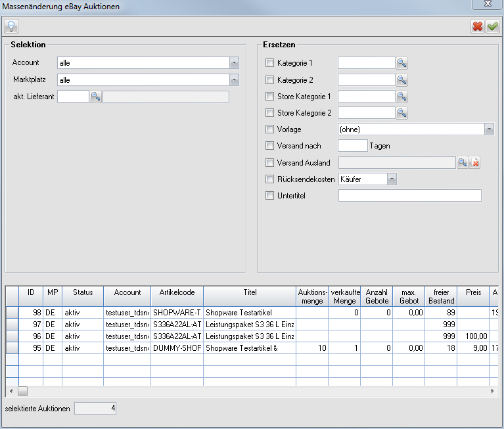Select row selector for auction ID 96
This screenshot has width=504, height=429.
click(x=12, y=336)
